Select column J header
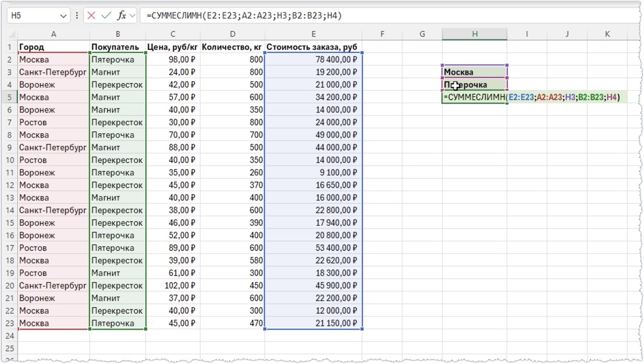 tap(567, 34)
